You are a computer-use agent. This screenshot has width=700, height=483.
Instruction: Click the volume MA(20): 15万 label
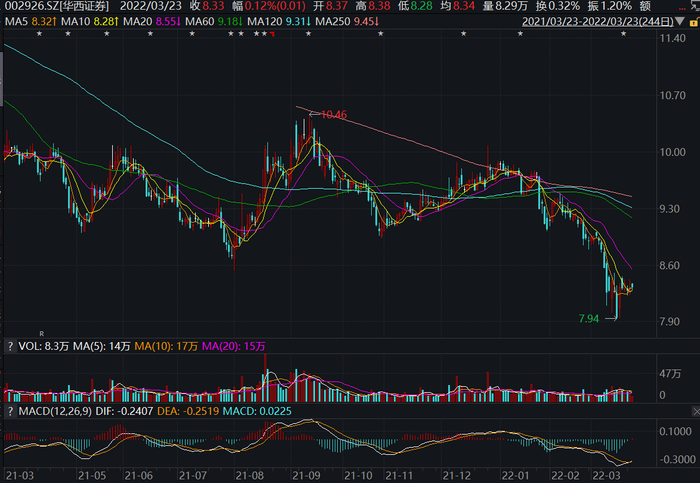[233, 346]
